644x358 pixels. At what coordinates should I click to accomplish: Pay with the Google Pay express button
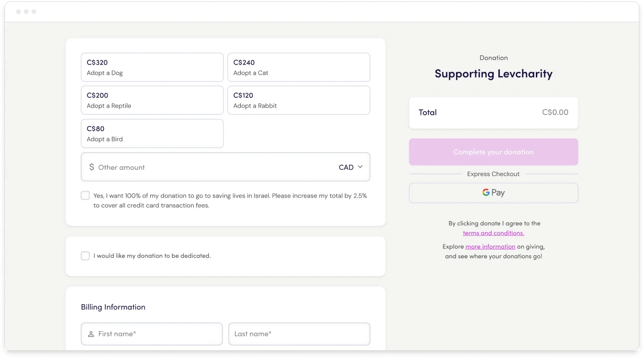(x=493, y=193)
